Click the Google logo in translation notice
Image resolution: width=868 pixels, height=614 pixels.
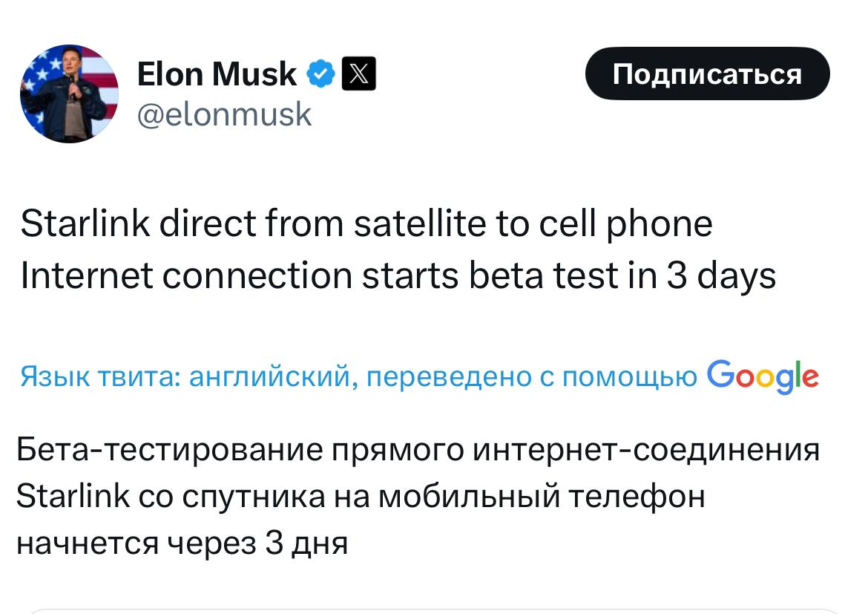point(762,377)
